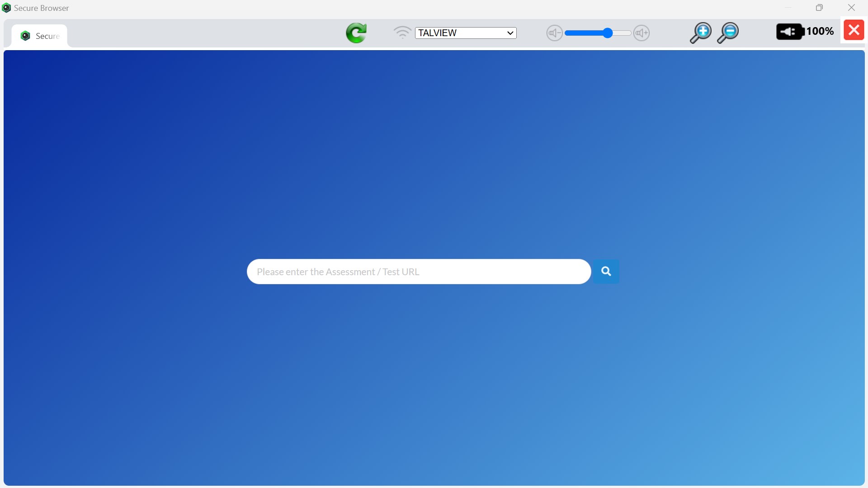
Task: Exit using the red X button
Action: pyautogui.click(x=854, y=30)
